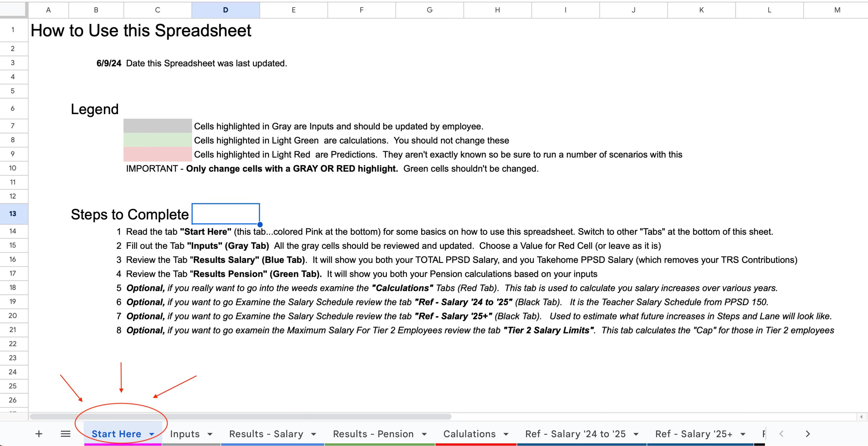Open the Start Here tab dropdown arrow
Image resolution: width=868 pixels, height=446 pixels.
[x=152, y=434]
